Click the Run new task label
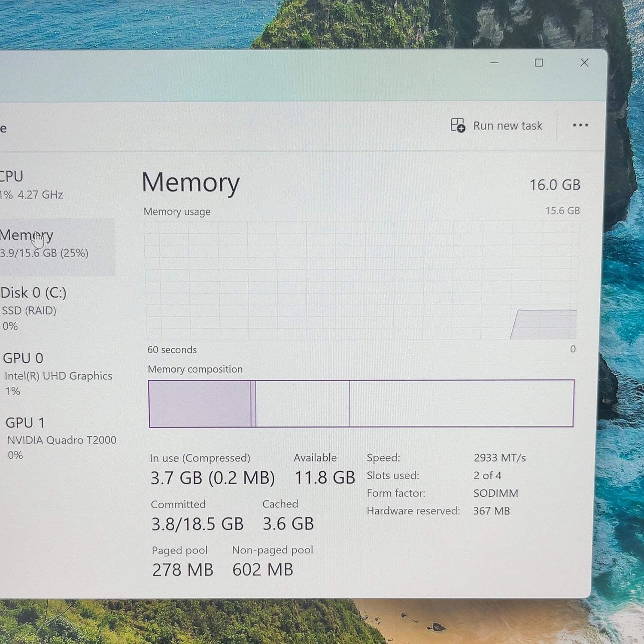Screen dimensions: 644x644 coord(508,126)
